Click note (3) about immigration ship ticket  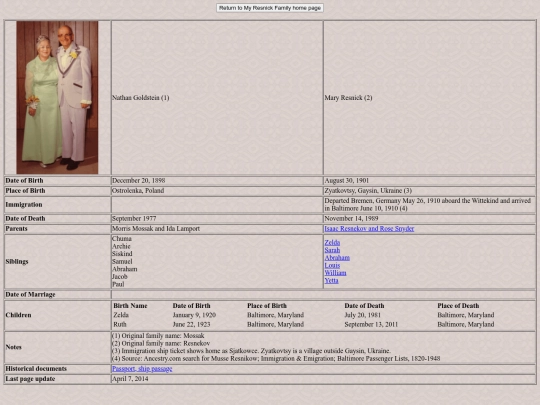coord(251,351)
